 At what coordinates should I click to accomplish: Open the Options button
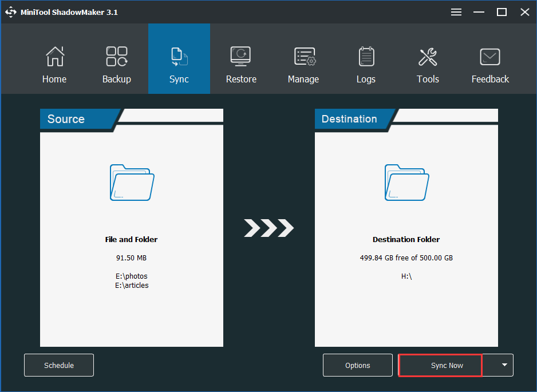pos(358,365)
